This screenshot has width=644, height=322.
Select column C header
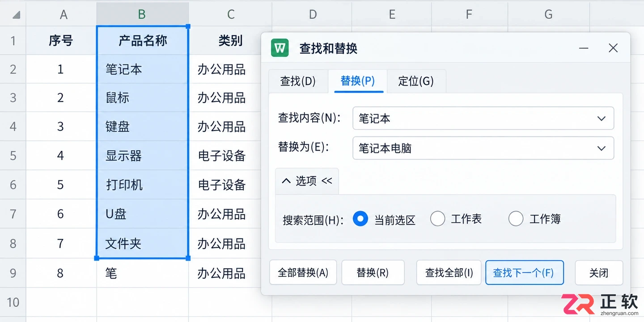tap(230, 14)
